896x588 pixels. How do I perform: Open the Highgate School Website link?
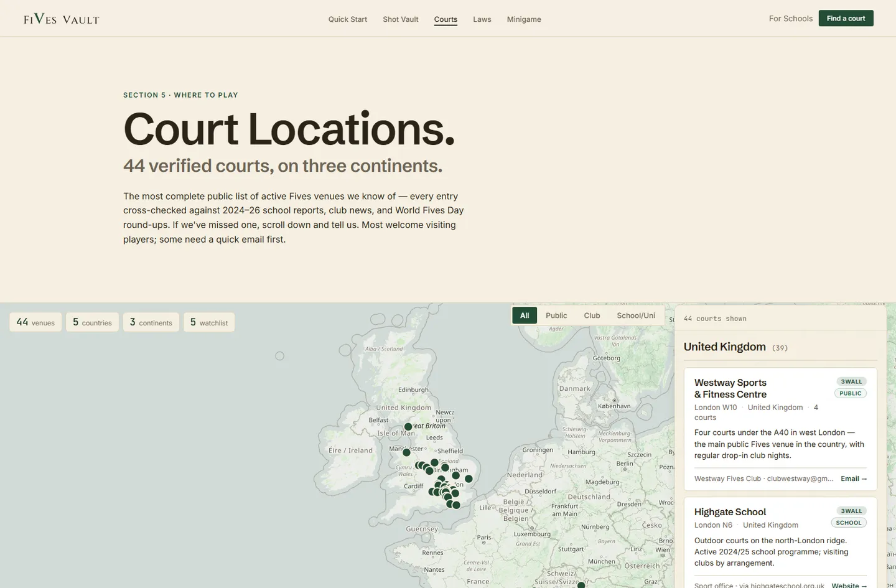coord(849,586)
